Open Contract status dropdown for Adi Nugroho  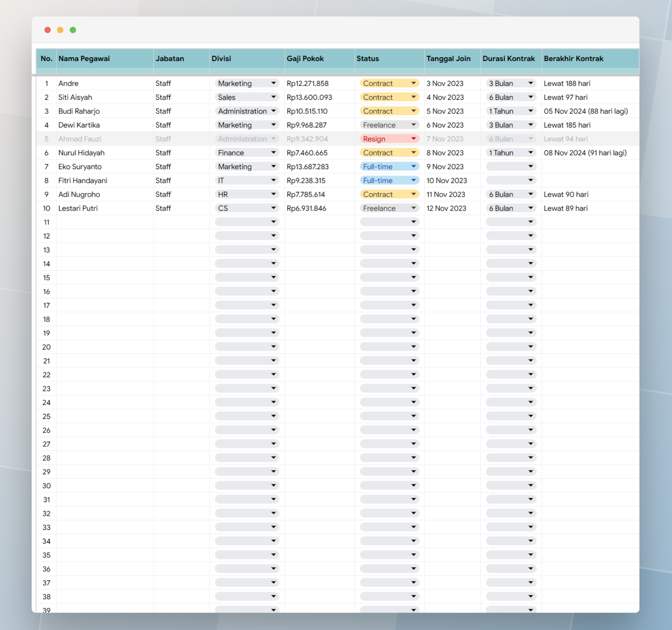click(x=389, y=194)
